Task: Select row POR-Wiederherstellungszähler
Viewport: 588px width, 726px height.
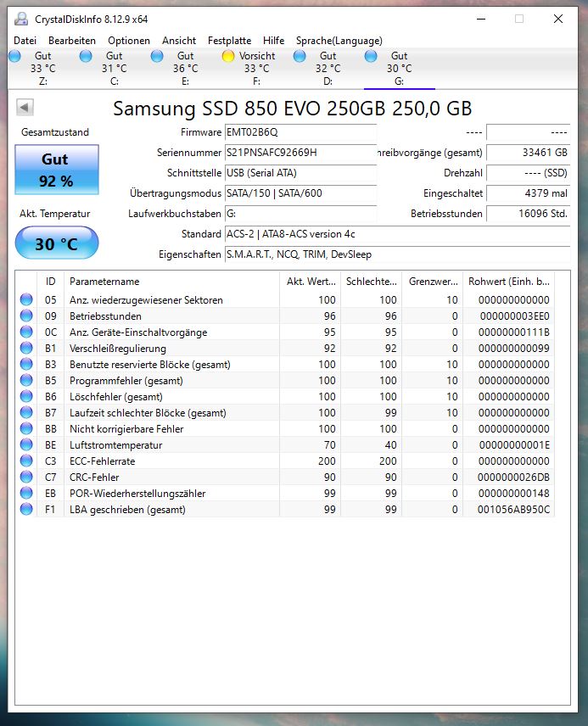Action: coord(285,493)
